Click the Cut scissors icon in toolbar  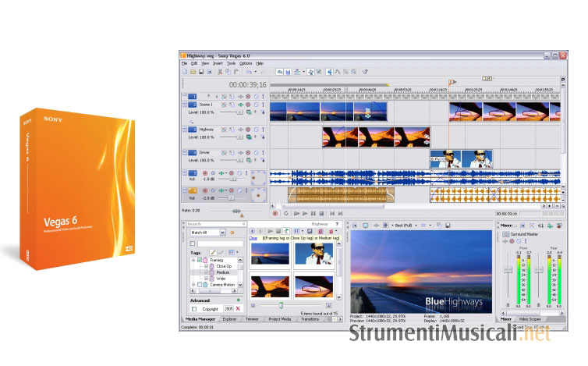(221, 72)
